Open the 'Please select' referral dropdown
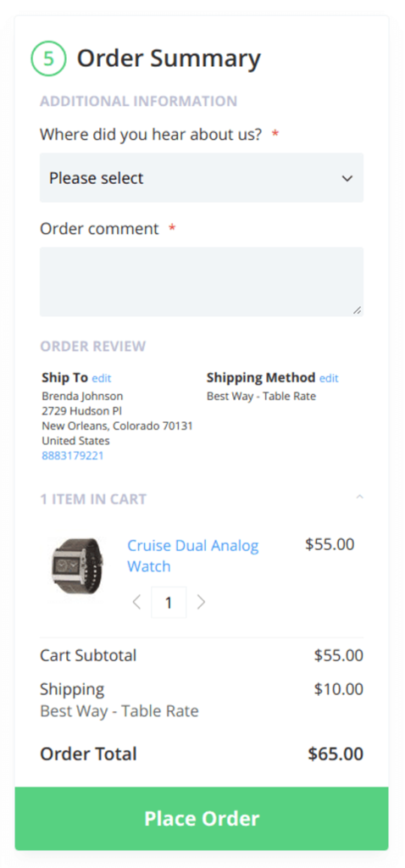This screenshot has height=868, width=405. pos(202,178)
